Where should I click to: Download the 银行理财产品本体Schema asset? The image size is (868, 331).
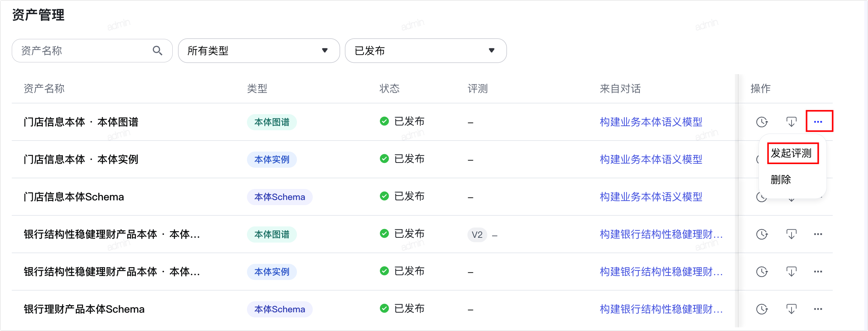791,309
